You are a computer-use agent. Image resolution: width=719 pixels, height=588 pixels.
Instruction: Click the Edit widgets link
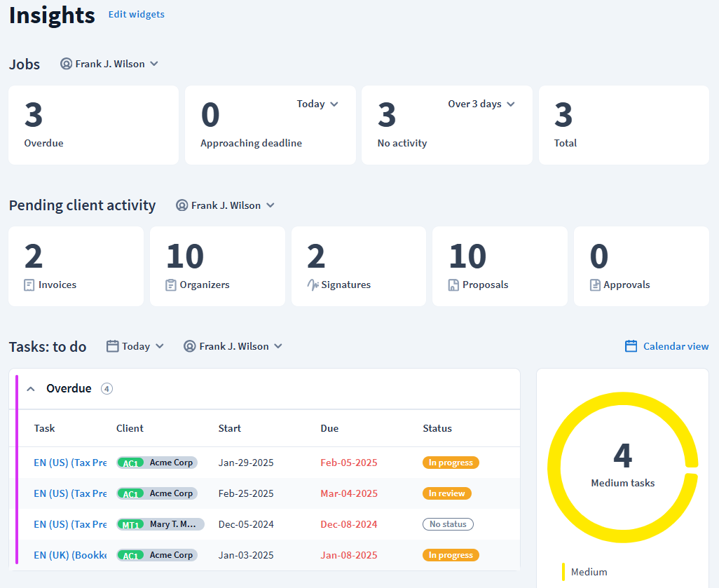click(x=136, y=14)
